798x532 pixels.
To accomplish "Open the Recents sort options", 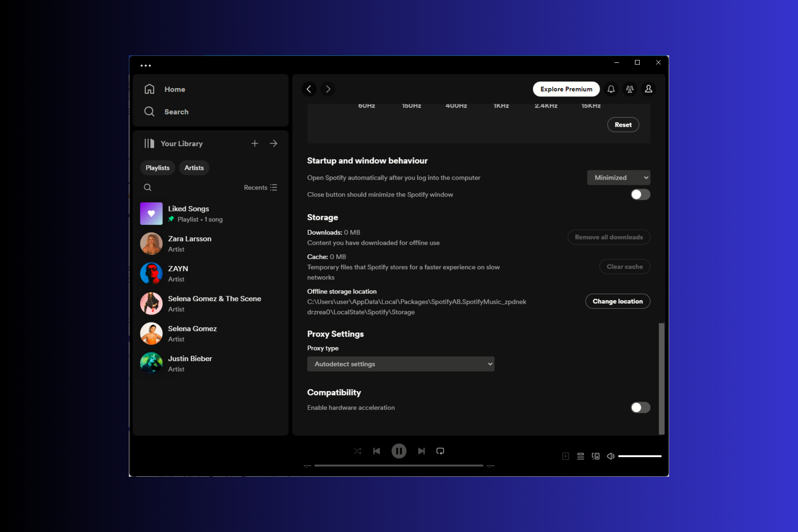I will [x=260, y=187].
